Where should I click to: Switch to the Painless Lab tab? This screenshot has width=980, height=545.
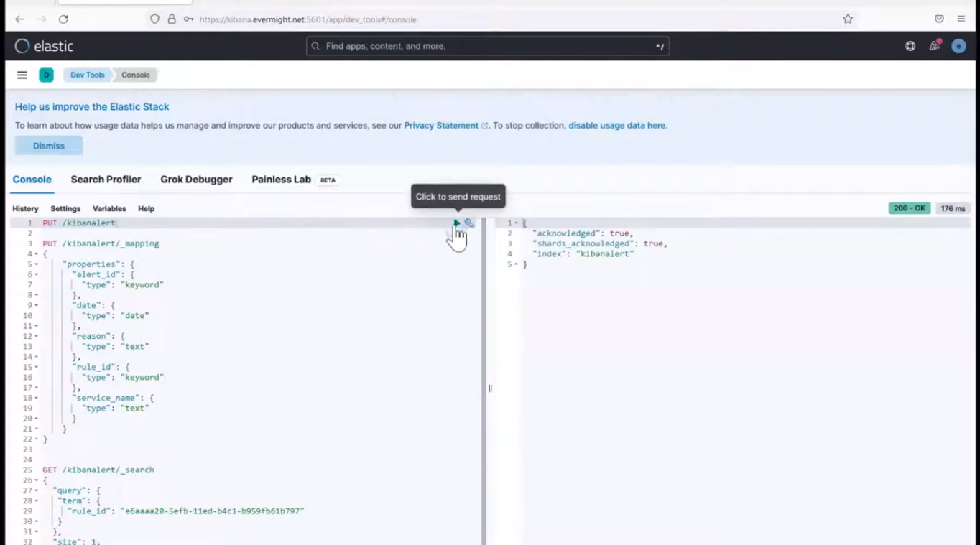click(x=281, y=180)
